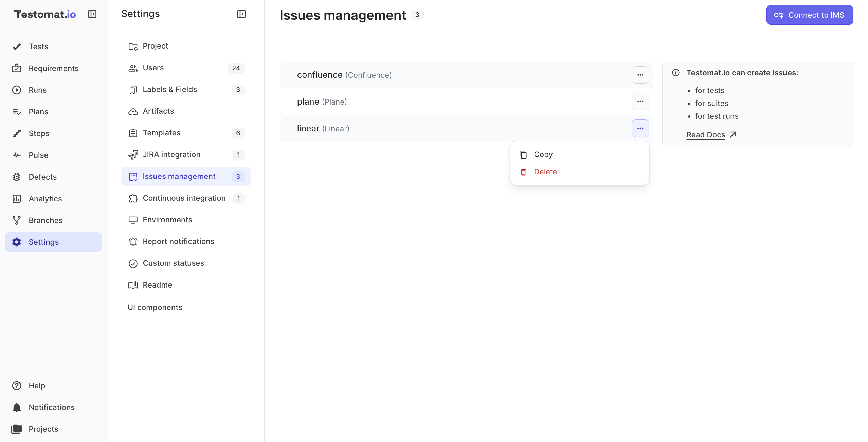Open the plane (Plane) integration row
This screenshot has height=442, width=868.
(466, 102)
